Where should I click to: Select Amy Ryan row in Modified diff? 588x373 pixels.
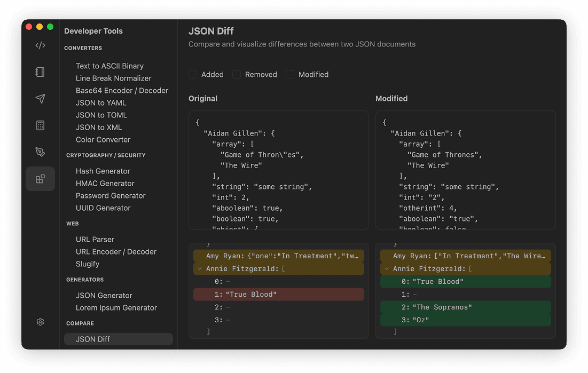465,256
